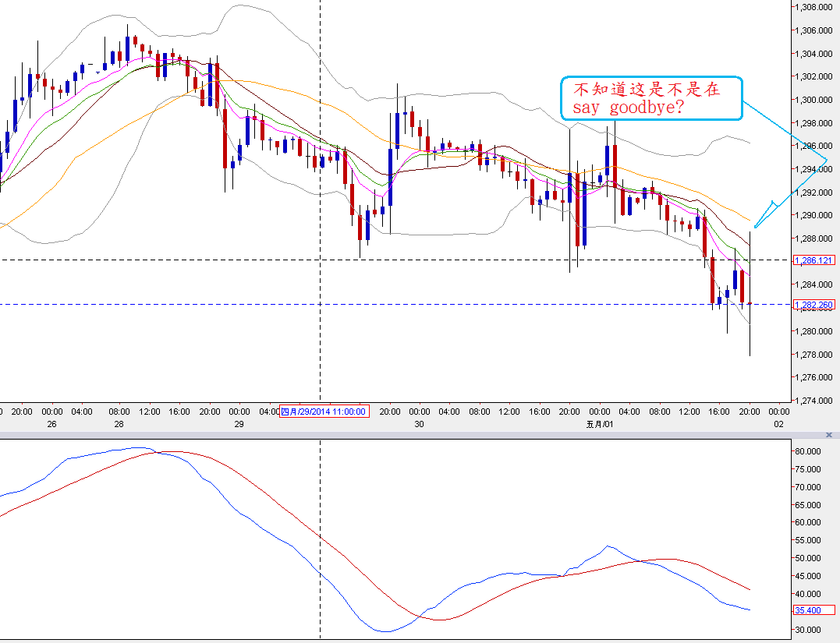The image size is (840, 643).
Task: Click the 1,288.000 price axis label
Action: [813, 238]
